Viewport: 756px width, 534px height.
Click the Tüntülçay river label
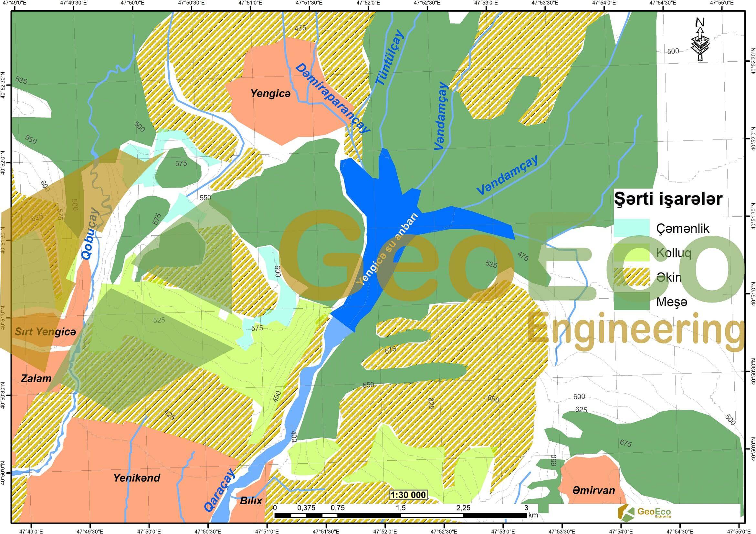(390, 57)
